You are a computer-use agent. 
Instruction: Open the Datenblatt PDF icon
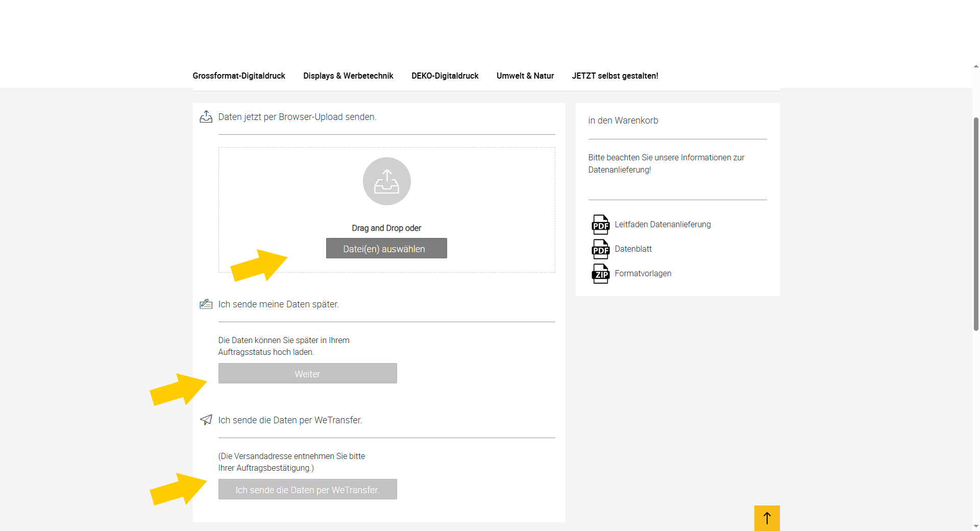[x=600, y=249]
